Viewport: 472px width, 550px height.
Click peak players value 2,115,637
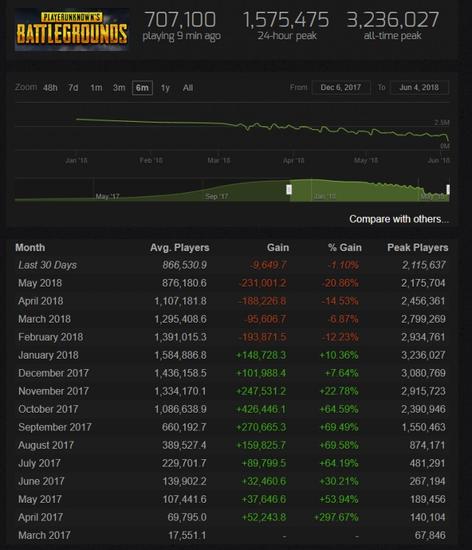pos(424,265)
